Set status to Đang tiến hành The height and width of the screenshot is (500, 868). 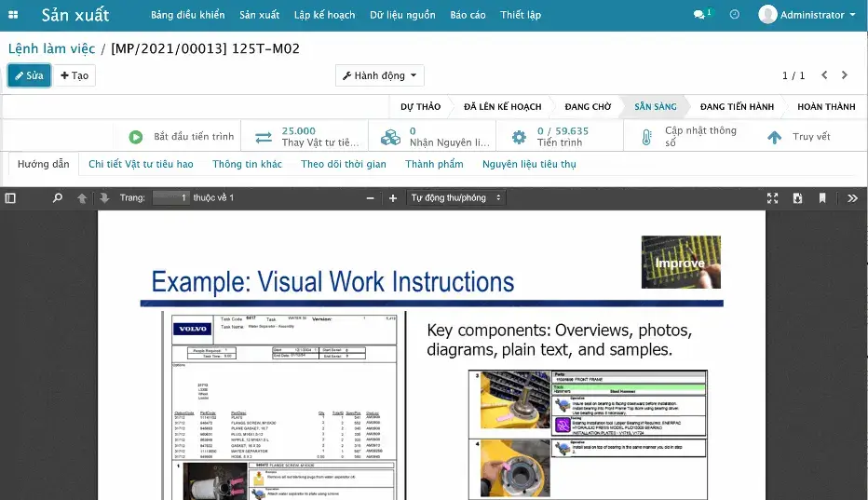(736, 107)
